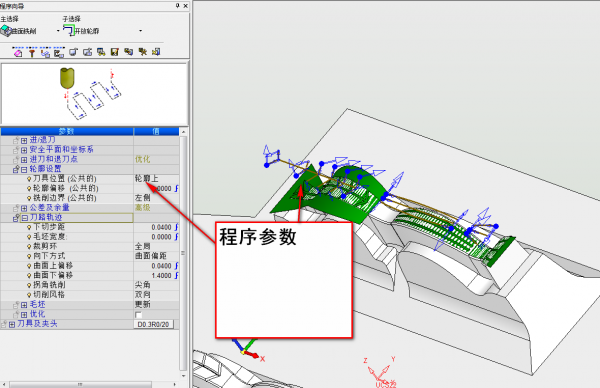Click the fifth wizard toolbar monitor icon

[73, 52]
